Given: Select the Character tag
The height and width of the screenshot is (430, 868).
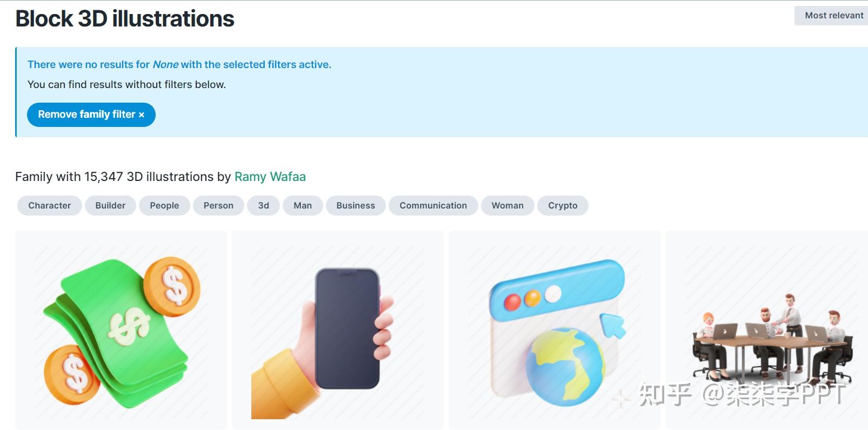Looking at the screenshot, I should [x=50, y=205].
